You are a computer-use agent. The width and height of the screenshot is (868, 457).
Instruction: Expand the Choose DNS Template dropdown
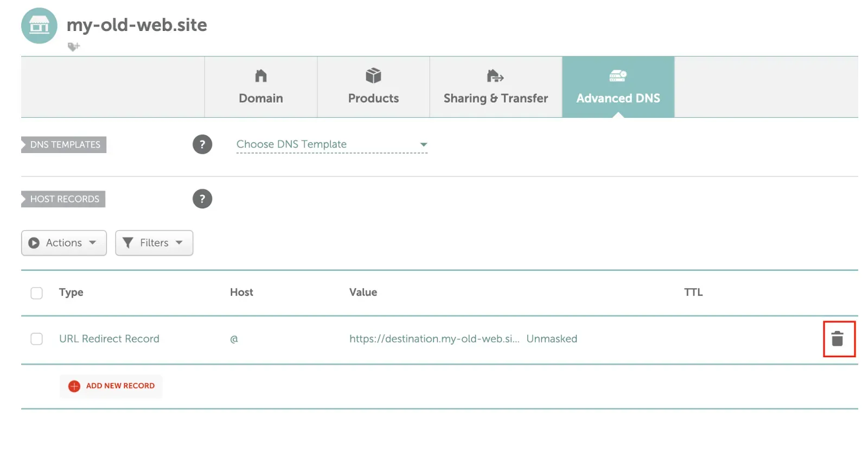click(x=331, y=144)
